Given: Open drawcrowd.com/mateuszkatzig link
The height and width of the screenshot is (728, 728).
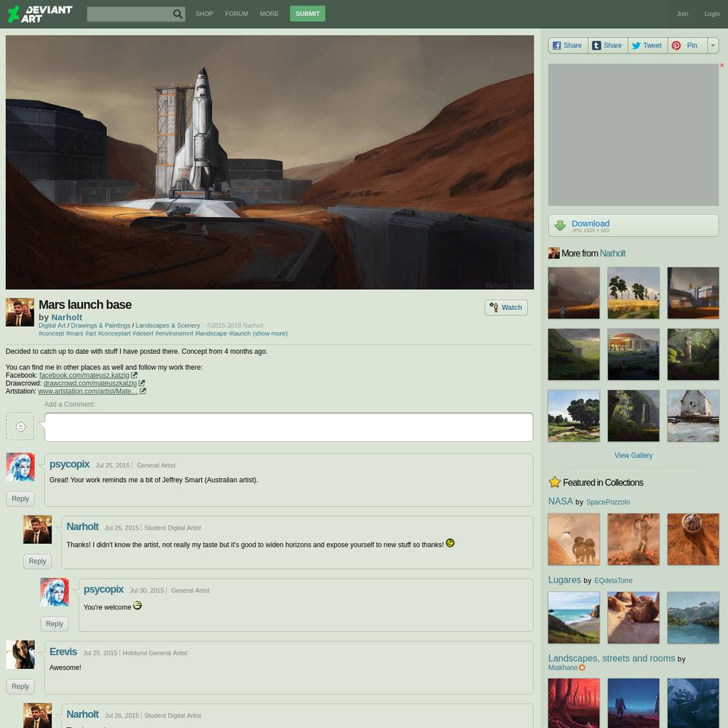Looking at the screenshot, I should (90, 383).
